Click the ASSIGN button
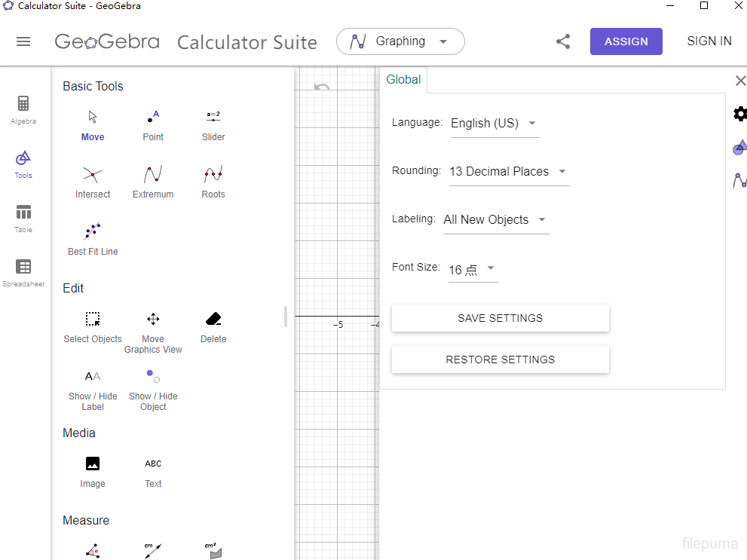Screen dimensions: 747x560 [626, 41]
